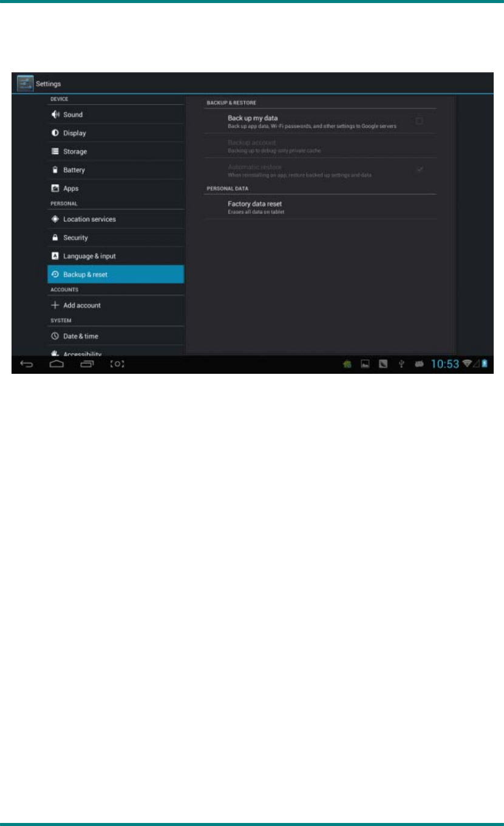Open Security settings

point(115,238)
